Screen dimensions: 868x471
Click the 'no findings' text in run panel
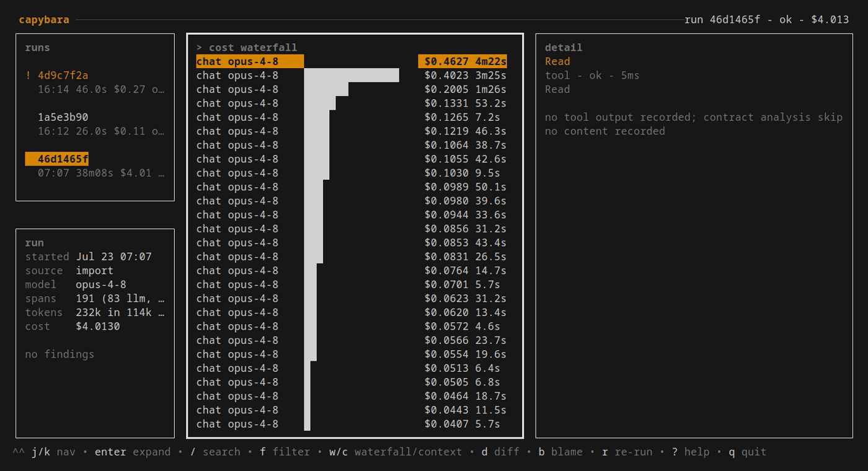[60, 354]
